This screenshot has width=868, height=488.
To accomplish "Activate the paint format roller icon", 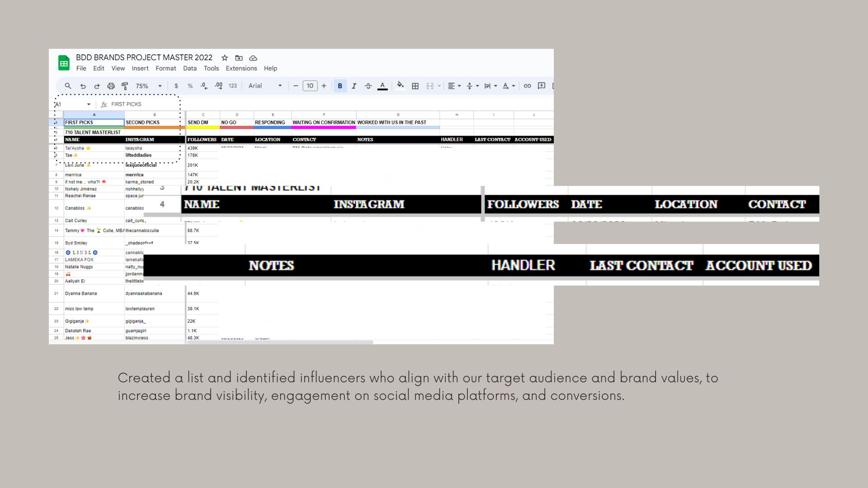I will tap(125, 86).
